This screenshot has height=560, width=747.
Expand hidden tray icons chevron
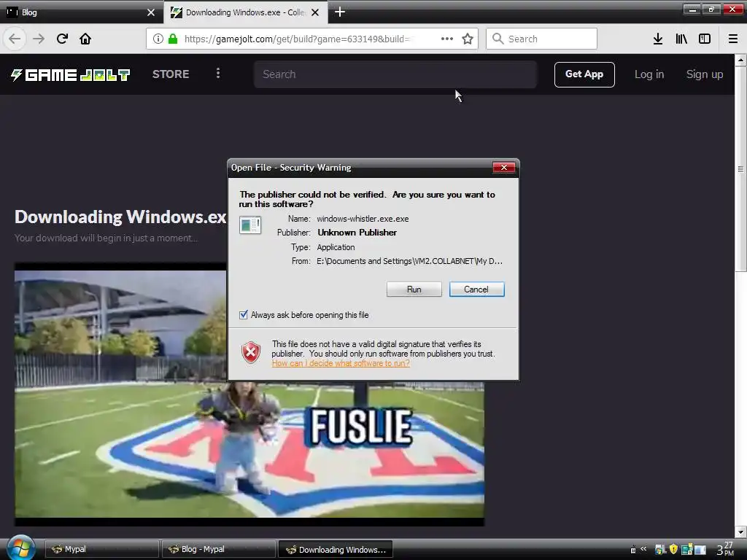pos(643,549)
